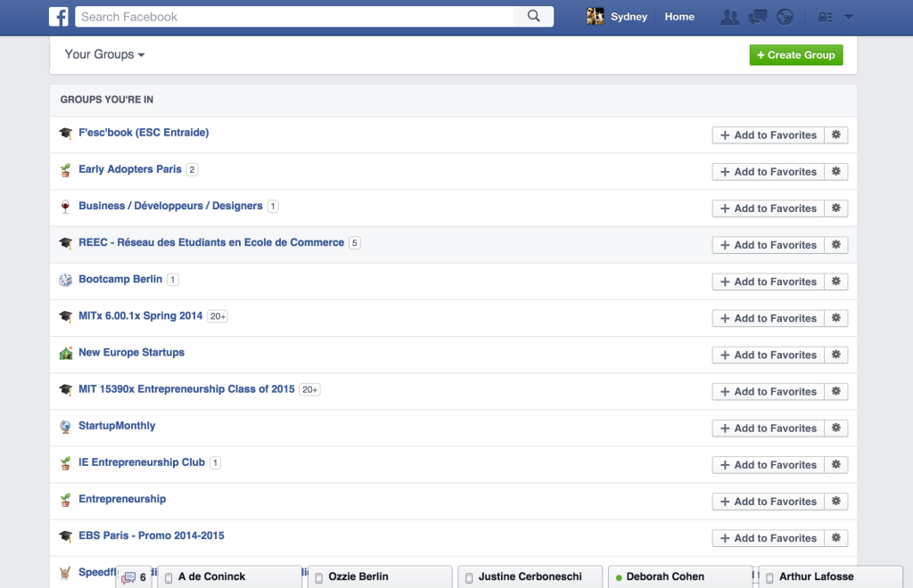Open the hidden chats counter showing 6
The width and height of the screenshot is (913, 588).
point(134,577)
